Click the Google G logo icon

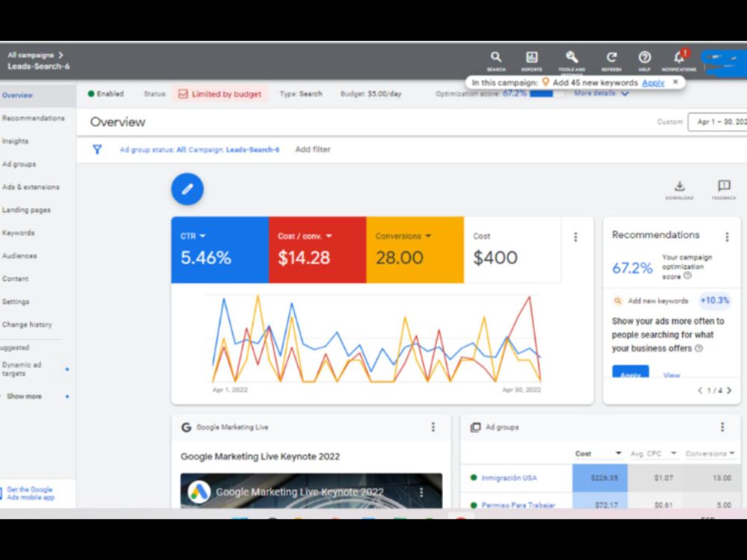186,427
